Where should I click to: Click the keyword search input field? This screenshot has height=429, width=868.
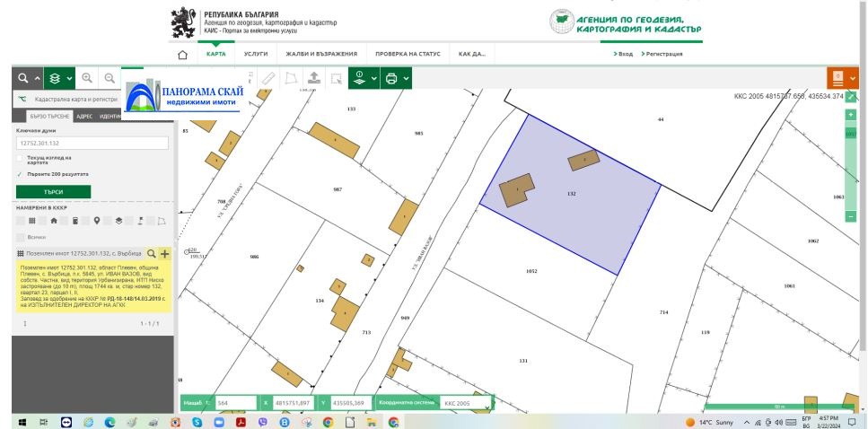coord(92,143)
